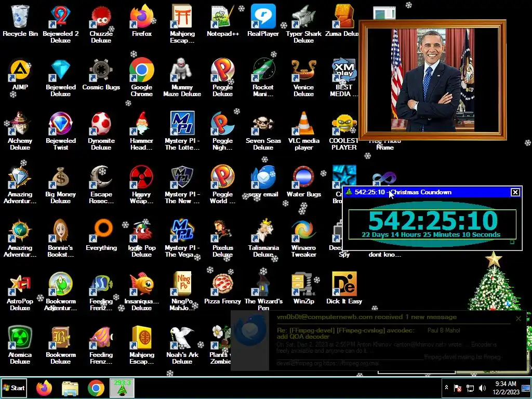
Task: Click the Security Center flag tray icon
Action: pyautogui.click(x=458, y=388)
